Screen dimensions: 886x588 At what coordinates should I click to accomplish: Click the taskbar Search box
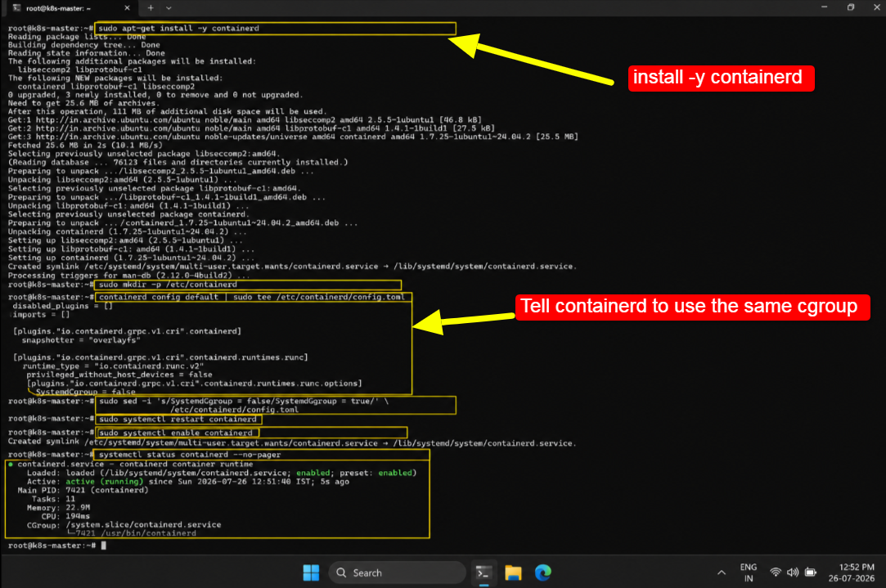coord(397,572)
